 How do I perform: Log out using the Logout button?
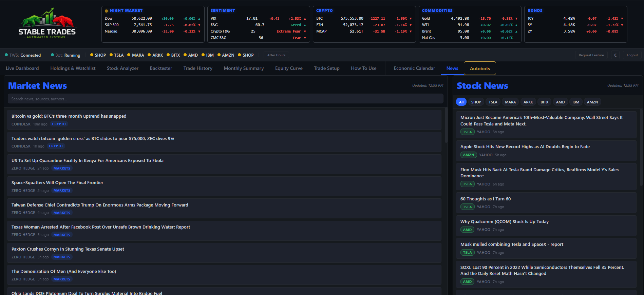pyautogui.click(x=632, y=55)
